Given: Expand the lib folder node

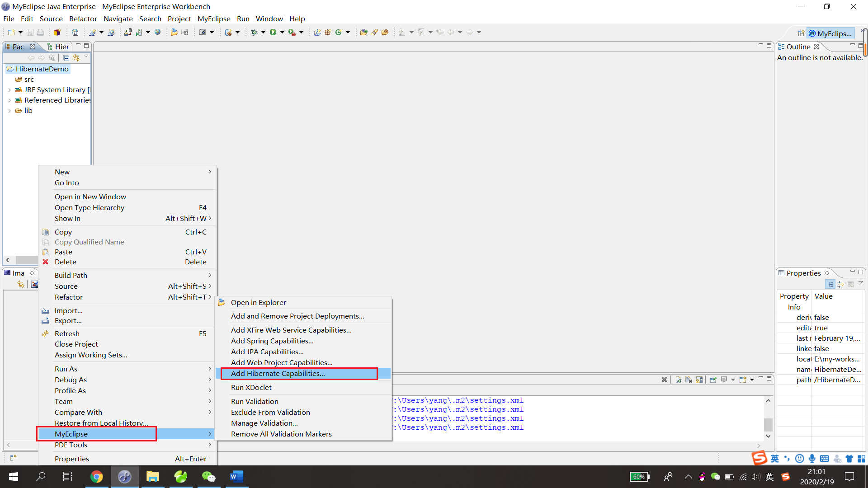Looking at the screenshot, I should click(9, 111).
